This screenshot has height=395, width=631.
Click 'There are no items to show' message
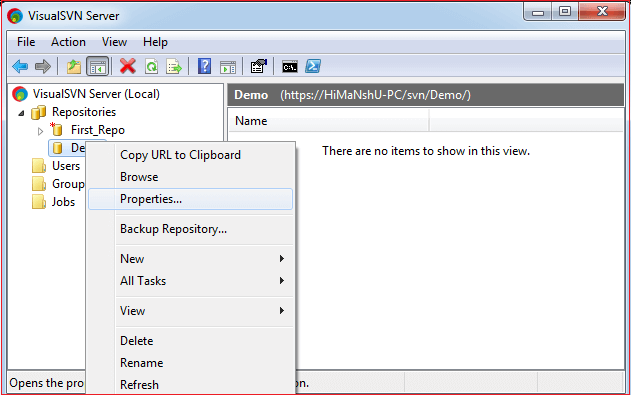(426, 151)
